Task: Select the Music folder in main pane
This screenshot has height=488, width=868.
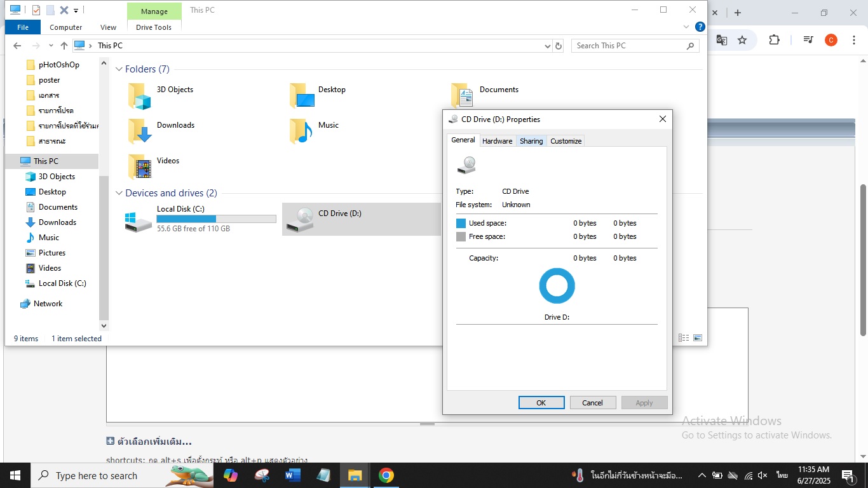Action: 315,131
